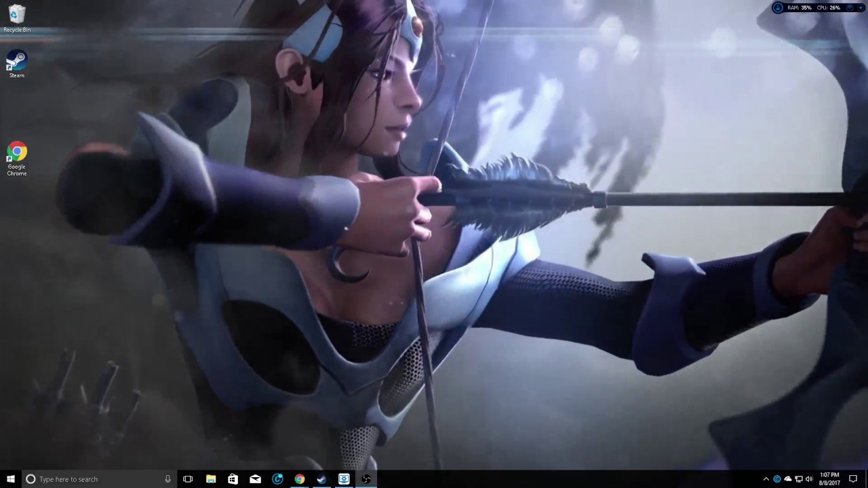
Task: Open the monitor settings app on taskbar
Action: (344, 479)
